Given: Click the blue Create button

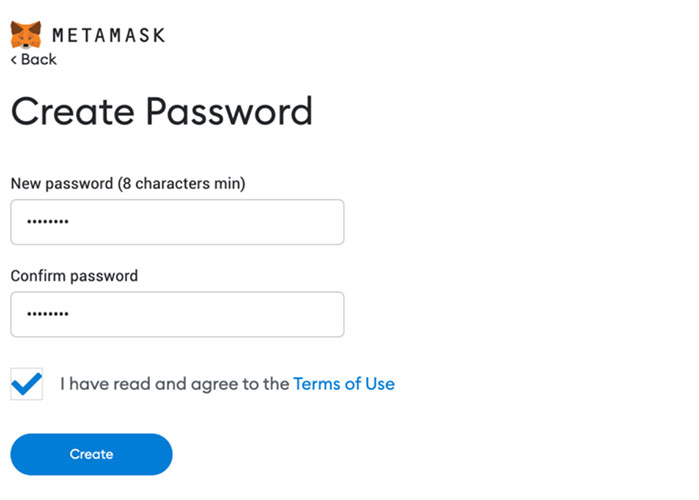Looking at the screenshot, I should click(x=91, y=454).
